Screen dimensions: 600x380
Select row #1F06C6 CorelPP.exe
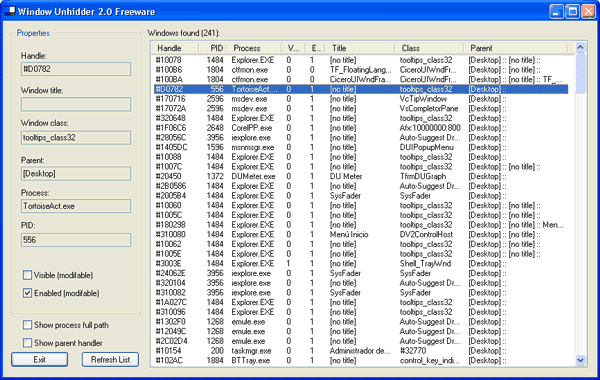click(x=361, y=128)
